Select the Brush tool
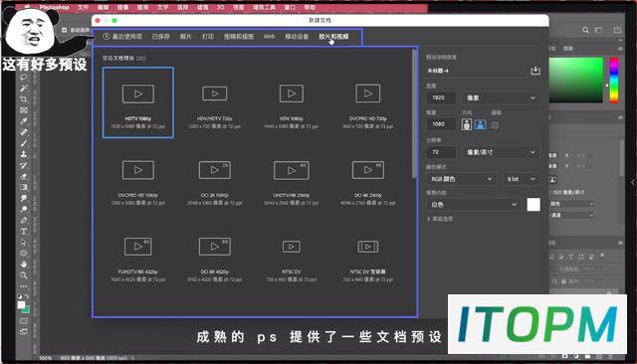637x364 pixels. 24,143
